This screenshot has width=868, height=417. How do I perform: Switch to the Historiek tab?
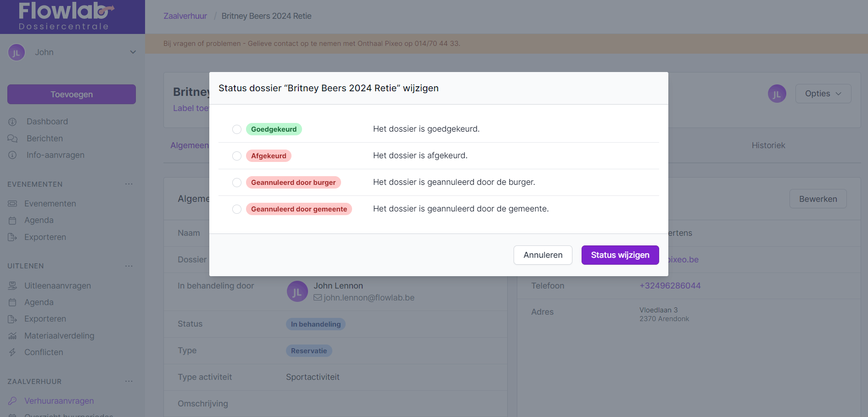[x=768, y=145]
